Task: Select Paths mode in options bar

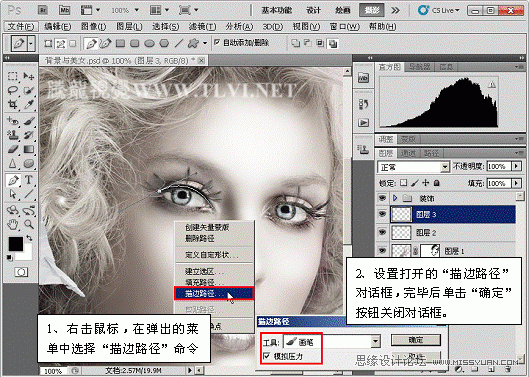Action: point(61,43)
